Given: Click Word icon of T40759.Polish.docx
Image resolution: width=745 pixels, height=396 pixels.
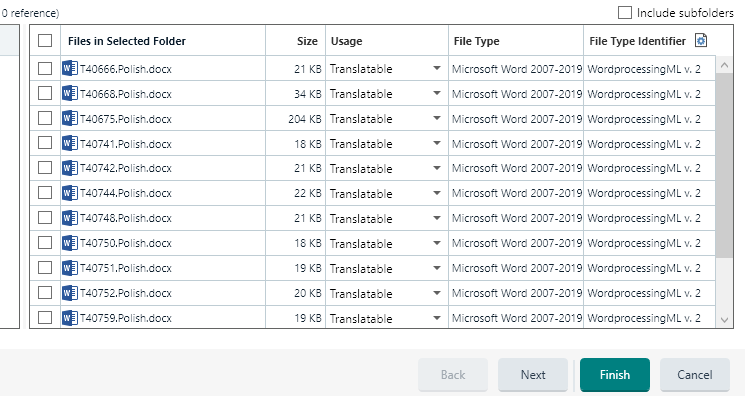Looking at the screenshot, I should pyautogui.click(x=70, y=318).
